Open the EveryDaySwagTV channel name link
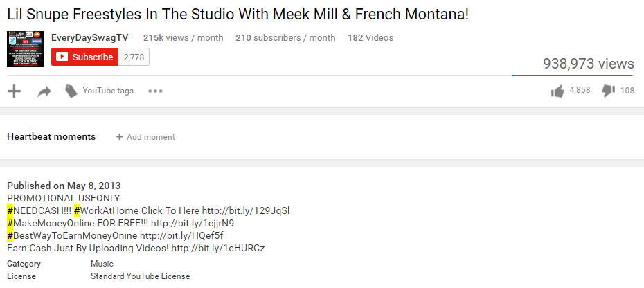 click(89, 37)
